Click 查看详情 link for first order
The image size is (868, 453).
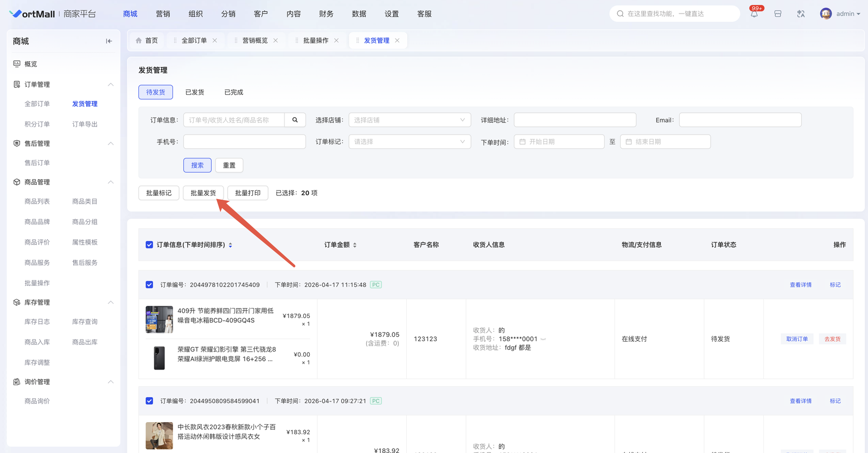click(800, 285)
